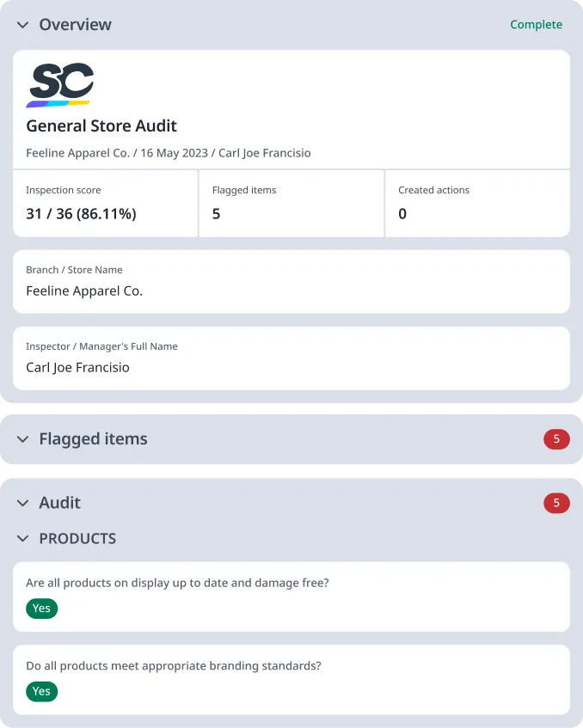Open the Flagged items section header
Screen dimensions: 583x728
coord(93,439)
